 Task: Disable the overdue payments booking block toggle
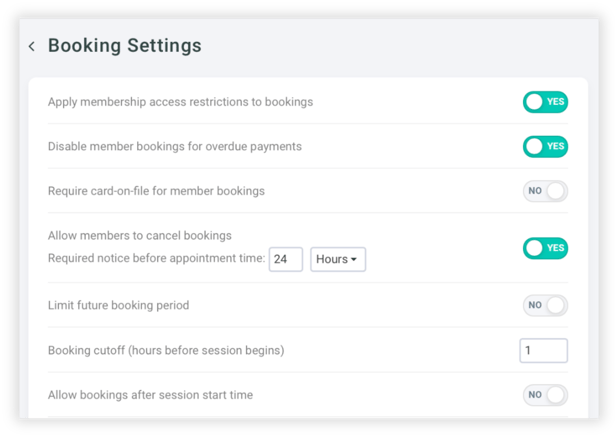click(545, 146)
